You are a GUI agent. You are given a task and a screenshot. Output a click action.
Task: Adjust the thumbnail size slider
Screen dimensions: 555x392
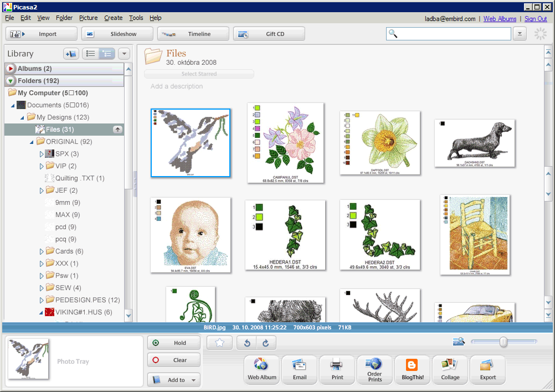(x=503, y=342)
